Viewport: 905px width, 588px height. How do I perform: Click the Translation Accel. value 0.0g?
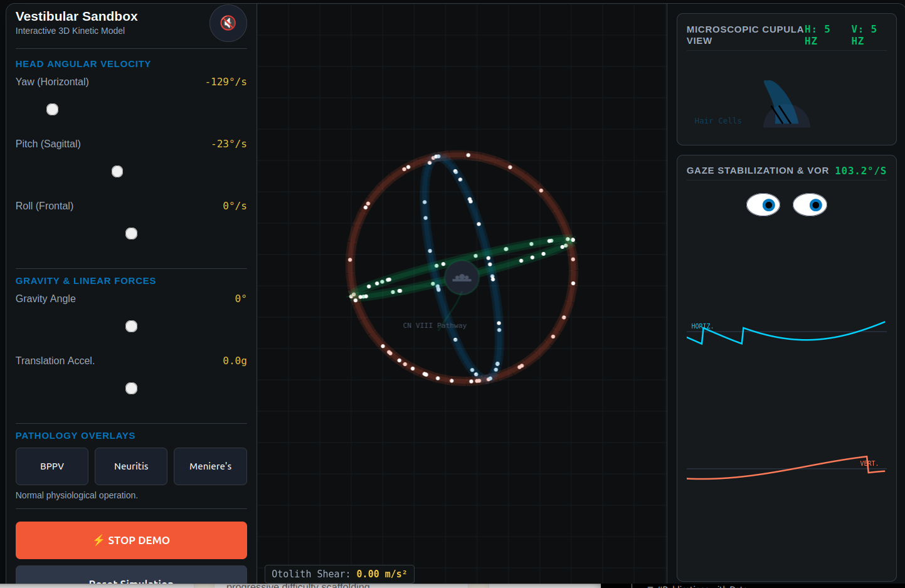[235, 361]
